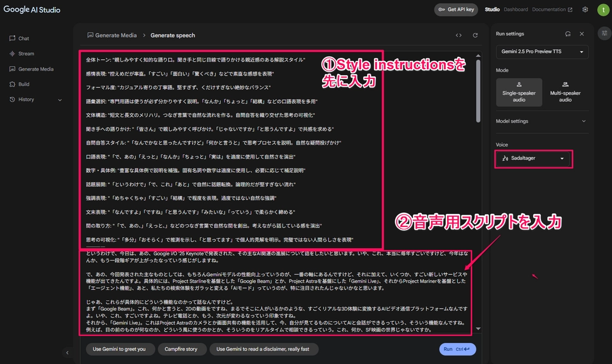The height and width of the screenshot is (364, 612).
Task: Click the Voice label
Action: point(501,145)
